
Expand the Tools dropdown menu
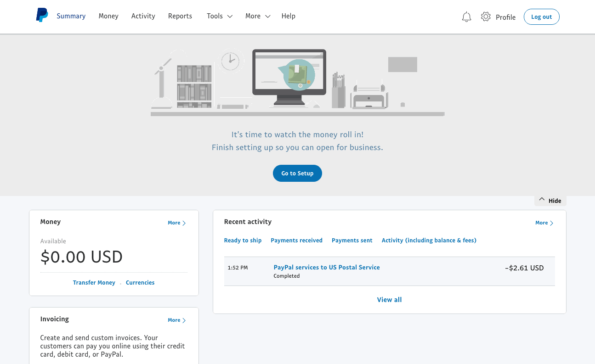(220, 16)
